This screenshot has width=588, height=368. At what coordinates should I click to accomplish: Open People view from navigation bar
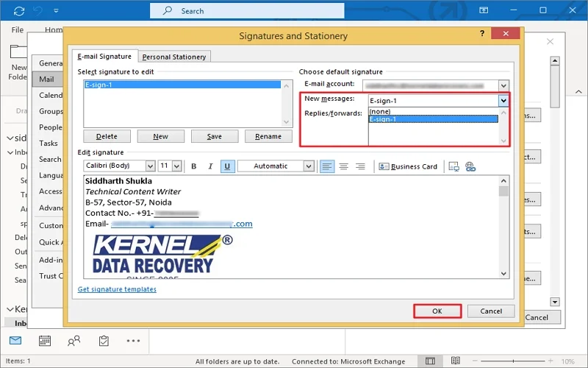click(x=74, y=341)
